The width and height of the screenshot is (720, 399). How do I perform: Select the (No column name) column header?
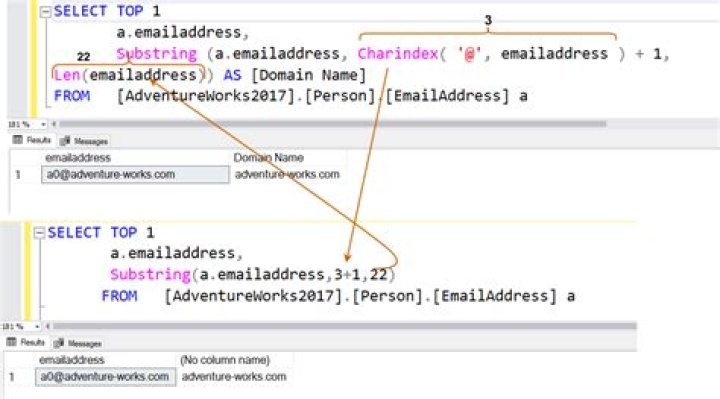tap(225, 360)
